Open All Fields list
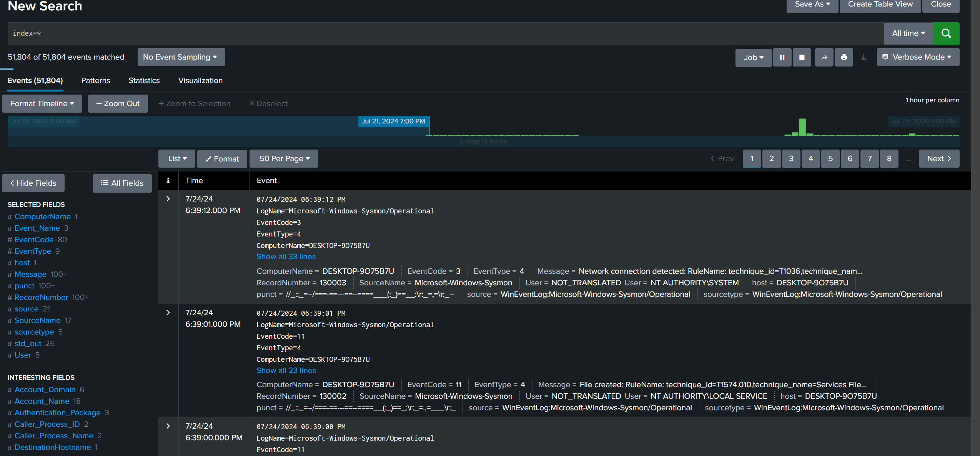The height and width of the screenshot is (456, 980). point(122,183)
